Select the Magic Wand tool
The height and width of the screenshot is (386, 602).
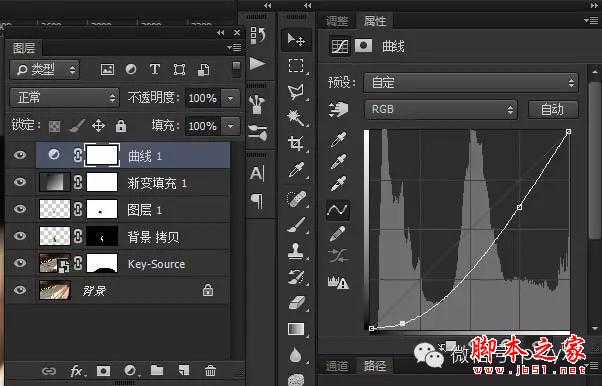click(296, 117)
